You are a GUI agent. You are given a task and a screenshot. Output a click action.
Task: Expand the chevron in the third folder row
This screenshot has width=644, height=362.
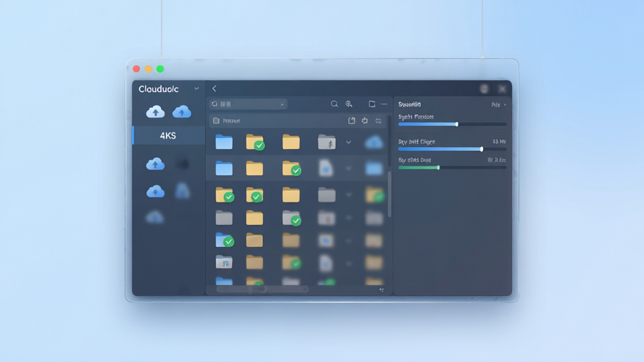(x=348, y=195)
